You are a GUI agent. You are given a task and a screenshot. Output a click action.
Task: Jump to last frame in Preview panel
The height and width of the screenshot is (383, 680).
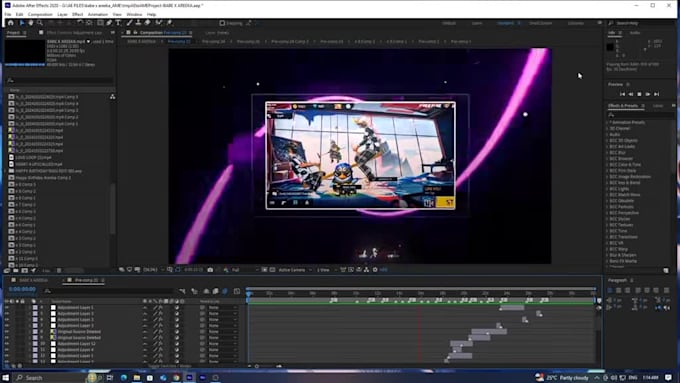pos(657,94)
